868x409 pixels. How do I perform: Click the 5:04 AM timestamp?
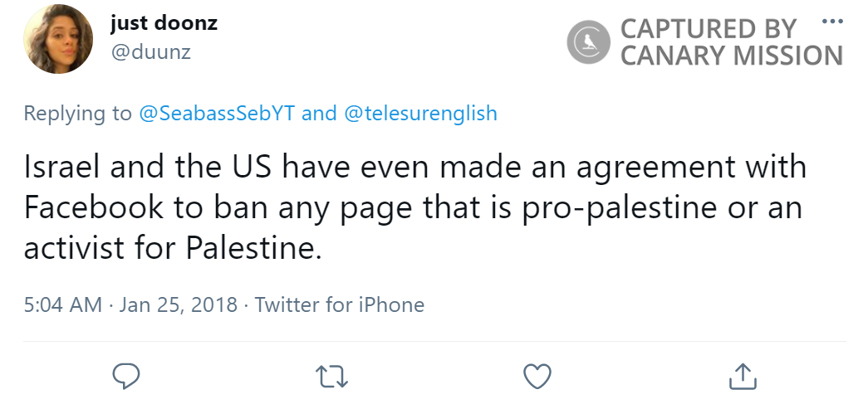pyautogui.click(x=62, y=304)
